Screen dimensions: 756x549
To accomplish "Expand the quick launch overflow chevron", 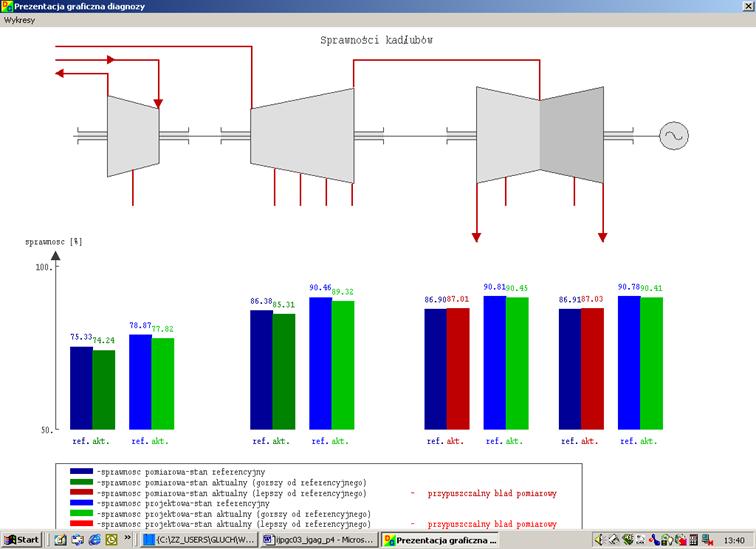I will (x=127, y=537).
